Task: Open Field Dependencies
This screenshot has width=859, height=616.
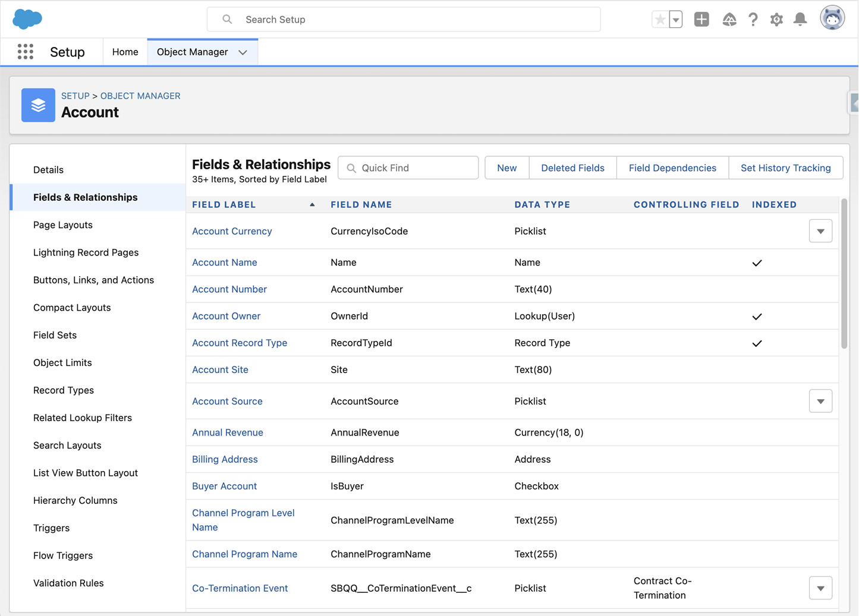Action: (672, 168)
